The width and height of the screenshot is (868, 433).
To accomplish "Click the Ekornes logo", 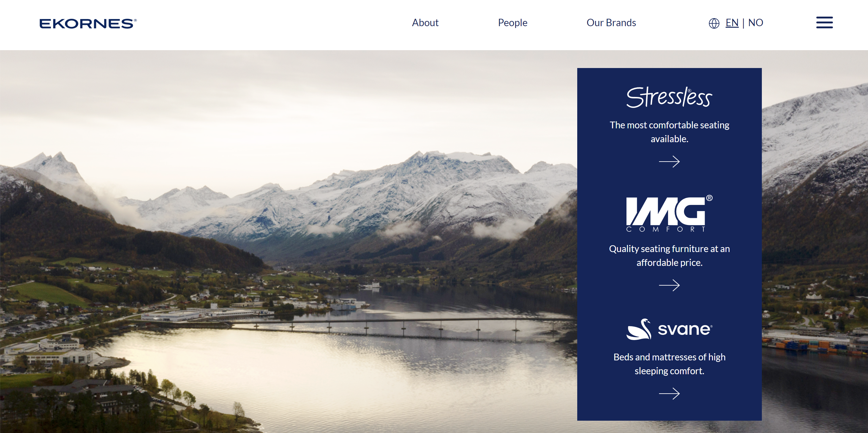I will tap(88, 24).
